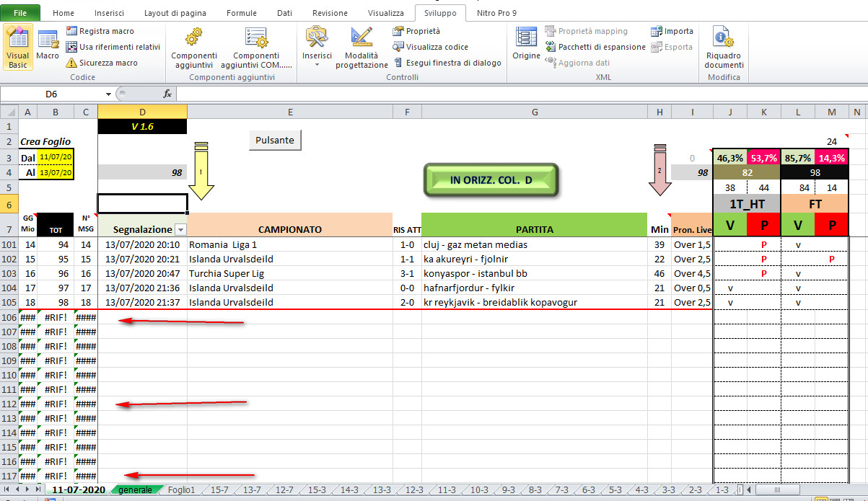The width and height of the screenshot is (868, 501).
Task: Select row 103 header
Action: tap(9, 273)
